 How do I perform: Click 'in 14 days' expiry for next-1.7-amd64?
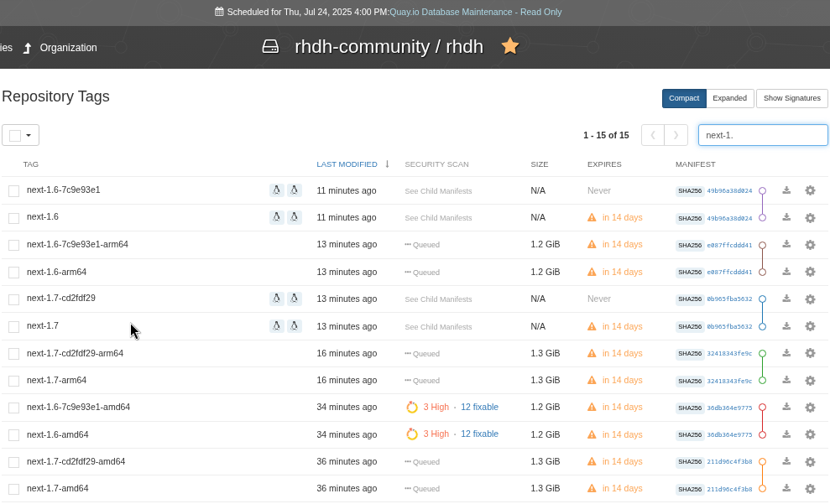click(x=622, y=488)
